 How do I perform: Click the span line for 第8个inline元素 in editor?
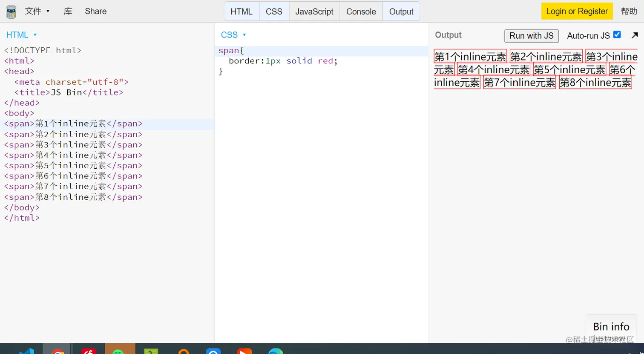pyautogui.click(x=73, y=197)
